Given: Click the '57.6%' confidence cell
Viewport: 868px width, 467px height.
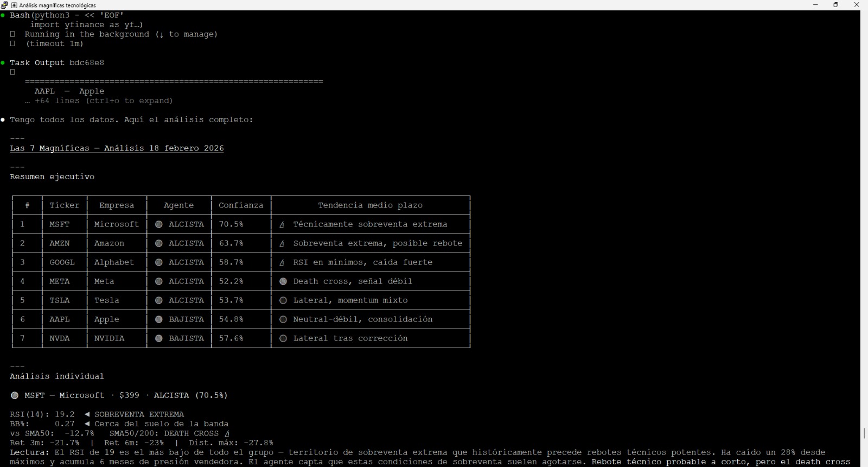Looking at the screenshot, I should [231, 338].
